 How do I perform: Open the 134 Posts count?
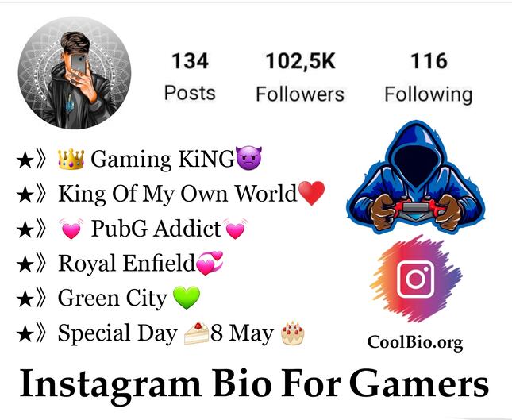coord(190,76)
